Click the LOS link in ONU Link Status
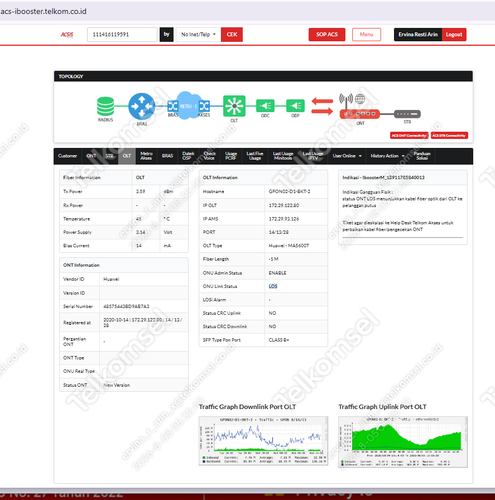 (x=273, y=286)
